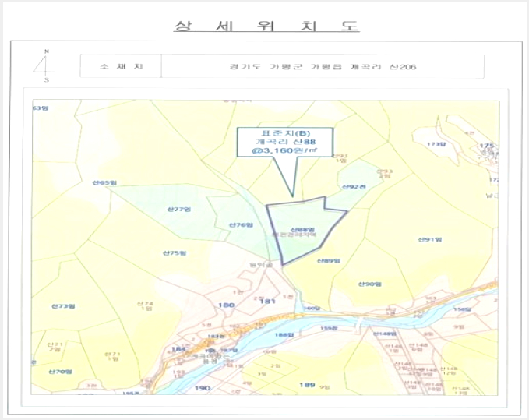Screen dimensions: 529x420
Task: Click the 표준지(B) callout box
Action: click(x=285, y=142)
